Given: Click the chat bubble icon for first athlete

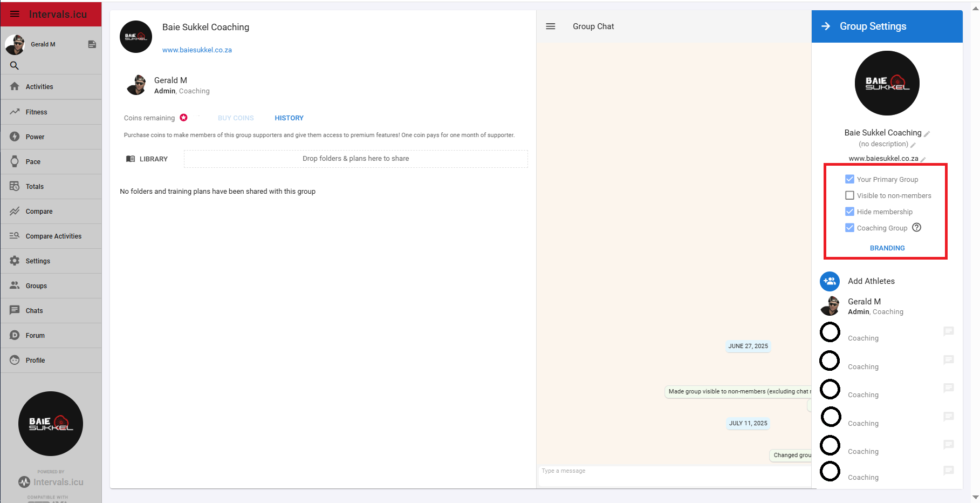Looking at the screenshot, I should (948, 331).
